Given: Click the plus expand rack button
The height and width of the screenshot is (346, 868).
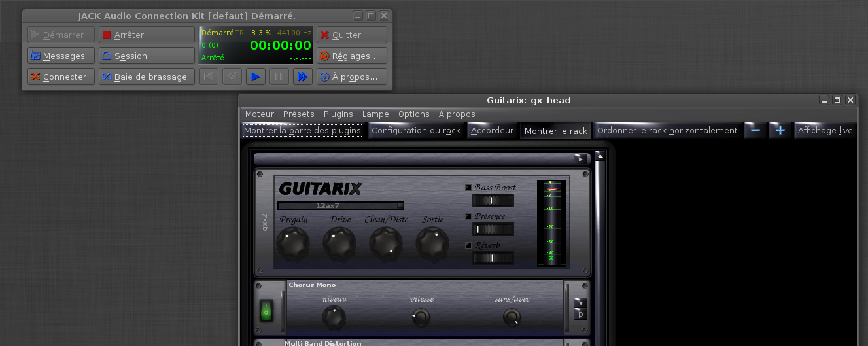Looking at the screenshot, I should coord(780,130).
